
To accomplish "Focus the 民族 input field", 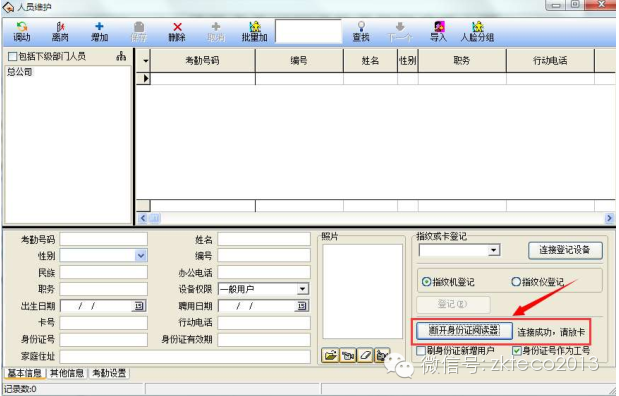I will tap(103, 272).
